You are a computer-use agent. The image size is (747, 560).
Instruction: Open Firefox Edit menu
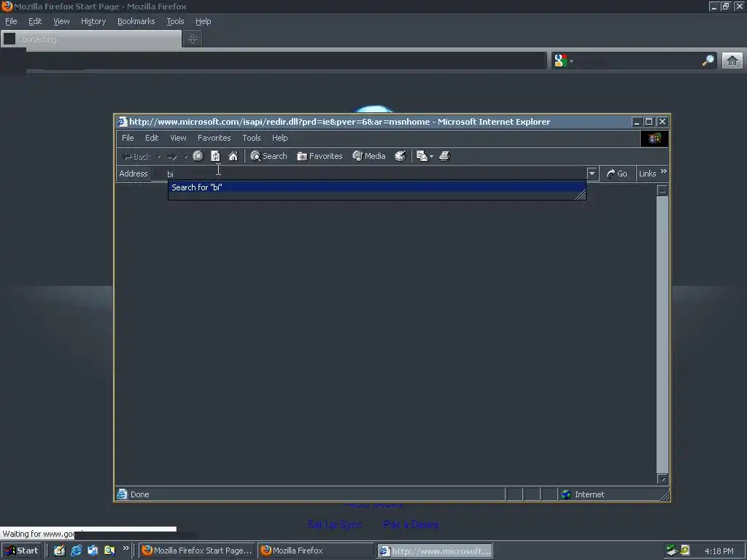[35, 21]
